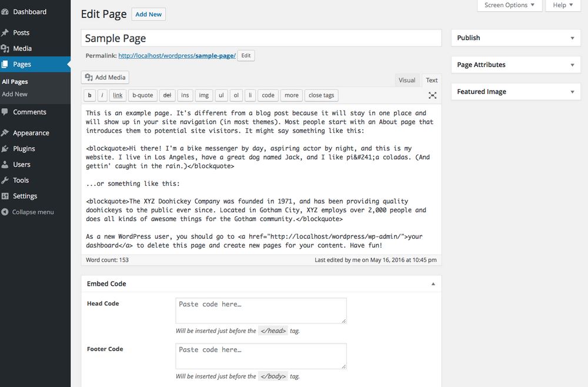Click the Word count: 153 text
The width and height of the screenshot is (588, 387).
coord(107,260)
